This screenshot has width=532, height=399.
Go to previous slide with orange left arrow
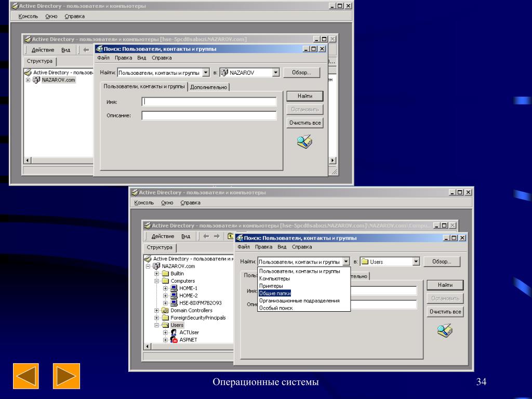pyautogui.click(x=26, y=376)
